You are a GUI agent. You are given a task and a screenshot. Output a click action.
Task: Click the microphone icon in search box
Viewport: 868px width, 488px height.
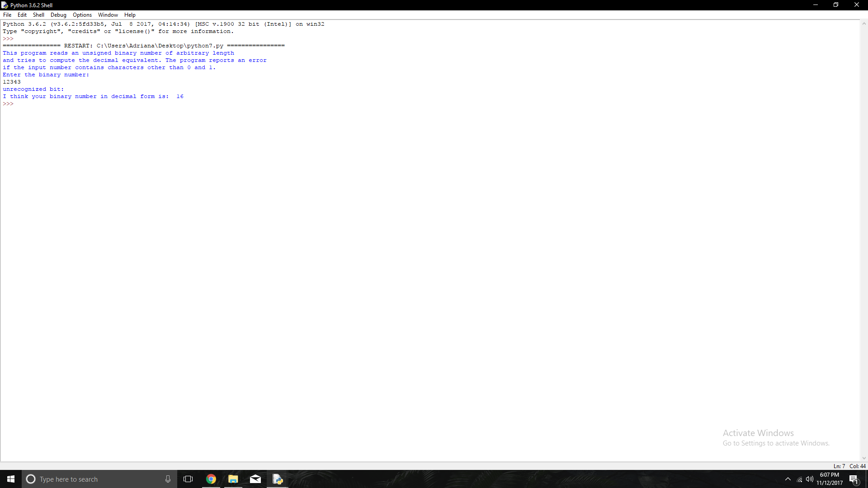click(168, 479)
